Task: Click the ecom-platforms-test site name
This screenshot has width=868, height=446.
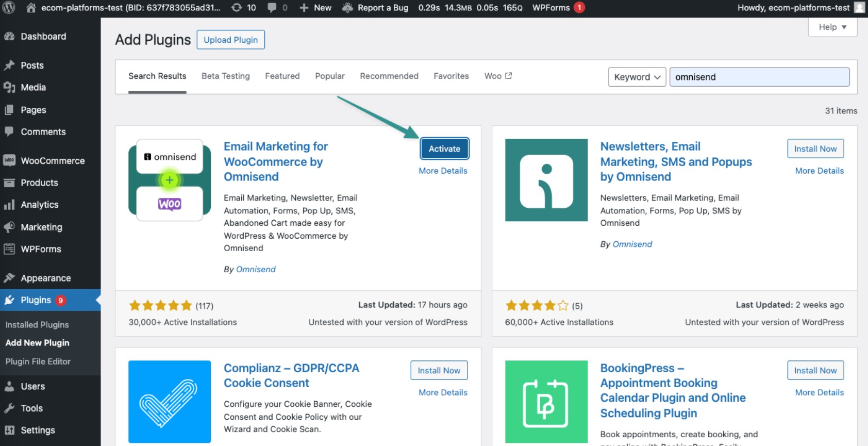Action: [x=131, y=8]
